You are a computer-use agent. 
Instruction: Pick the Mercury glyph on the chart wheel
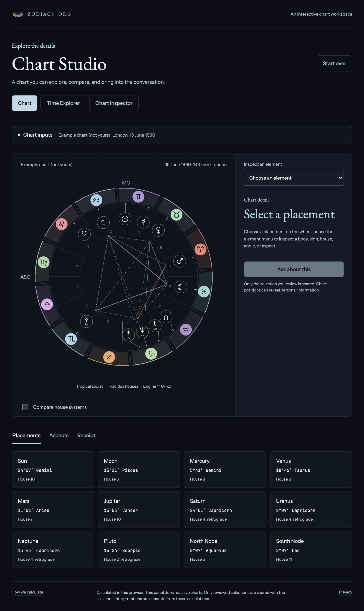coord(143,222)
